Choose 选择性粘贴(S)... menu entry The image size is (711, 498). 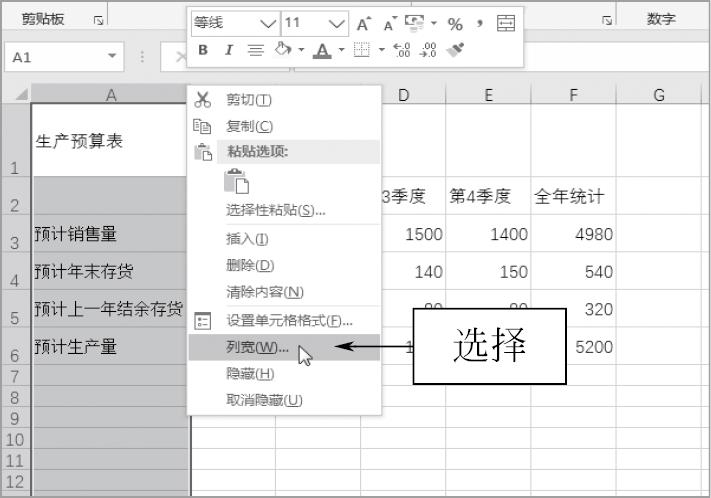284,210
